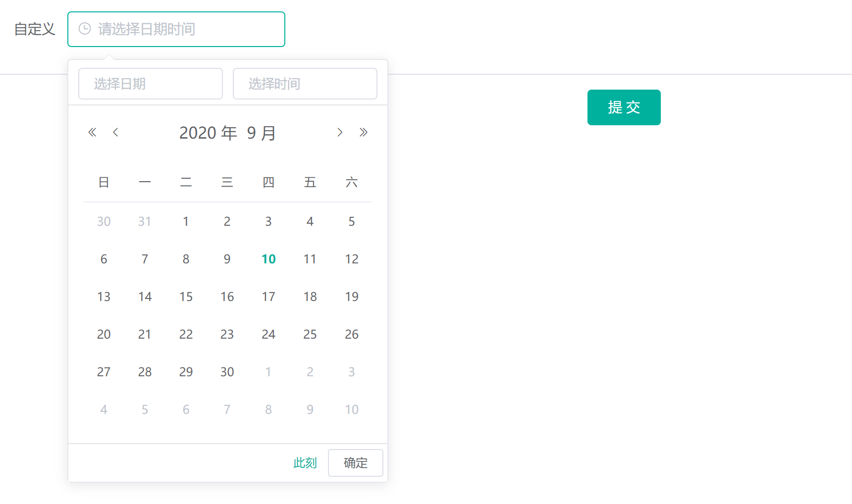
Task: Focus the 选择日期 date input
Action: pos(151,84)
